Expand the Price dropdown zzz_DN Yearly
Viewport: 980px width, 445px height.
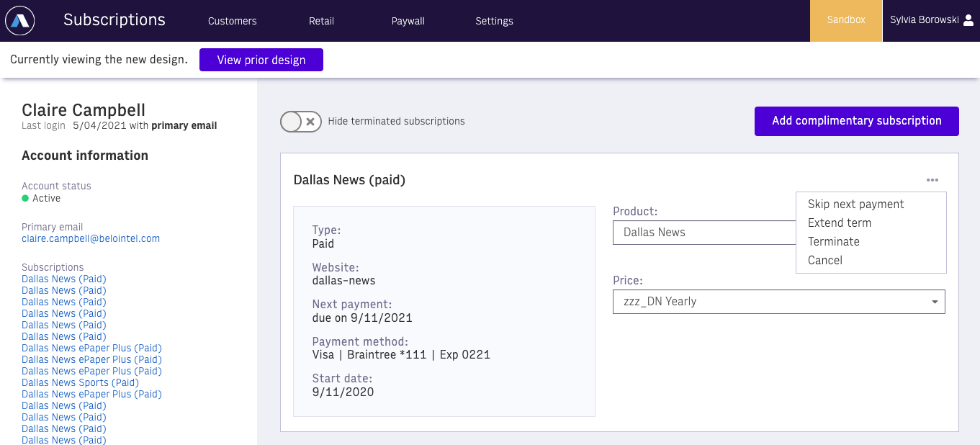(779, 302)
